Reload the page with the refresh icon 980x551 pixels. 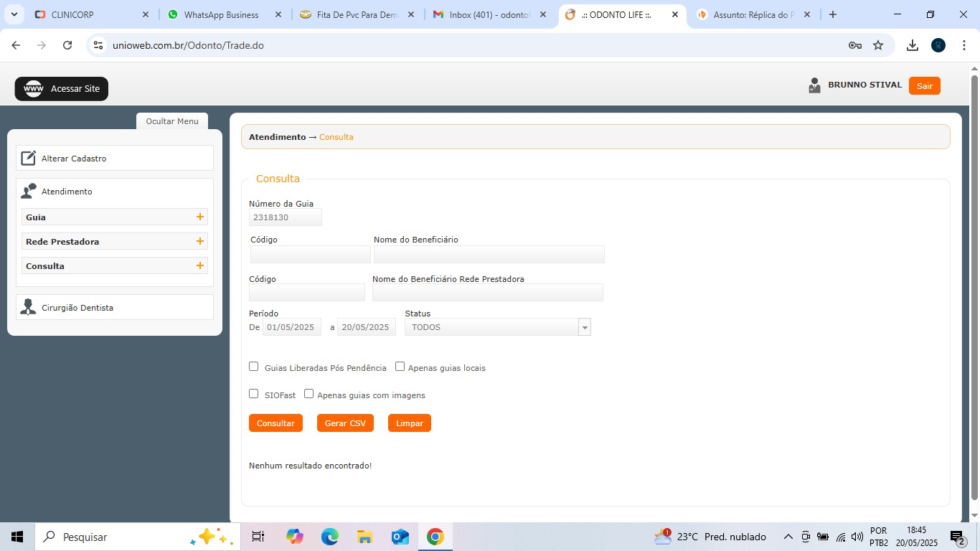67,45
